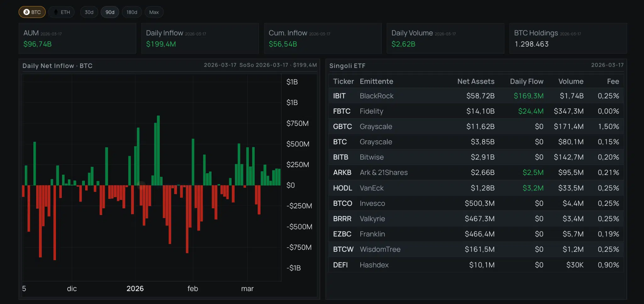Enable the 90d time range

point(110,12)
